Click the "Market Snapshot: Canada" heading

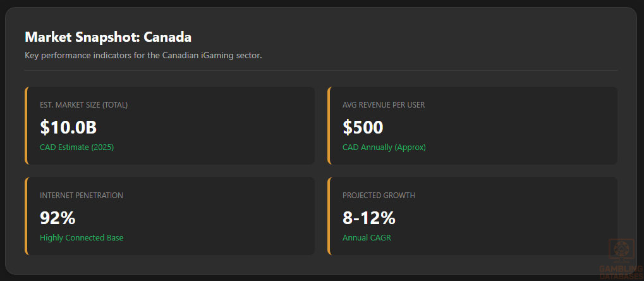(108, 37)
